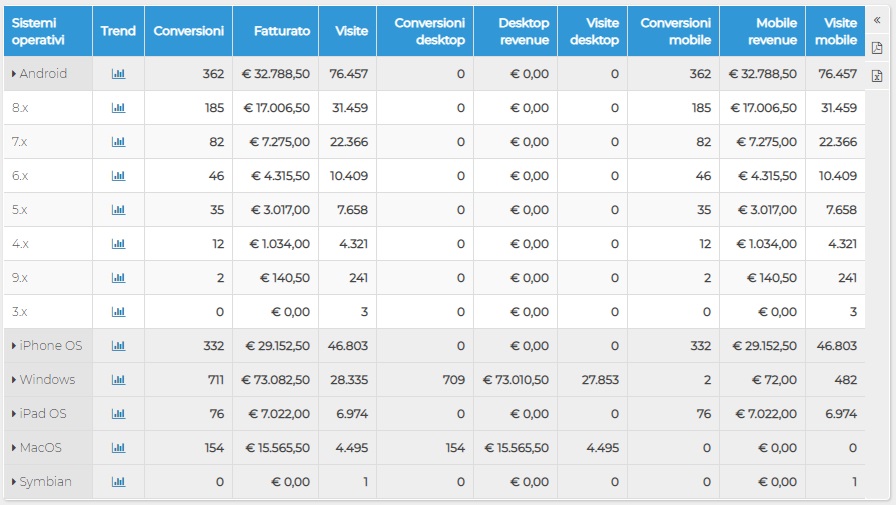Open the trend chart for Android

[118, 74]
